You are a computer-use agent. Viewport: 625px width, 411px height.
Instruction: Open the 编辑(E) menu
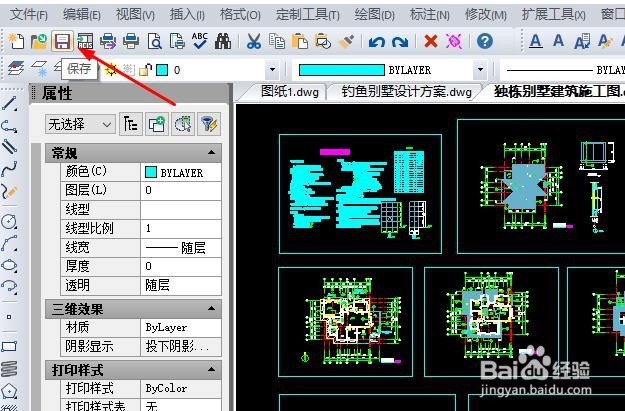point(82,15)
